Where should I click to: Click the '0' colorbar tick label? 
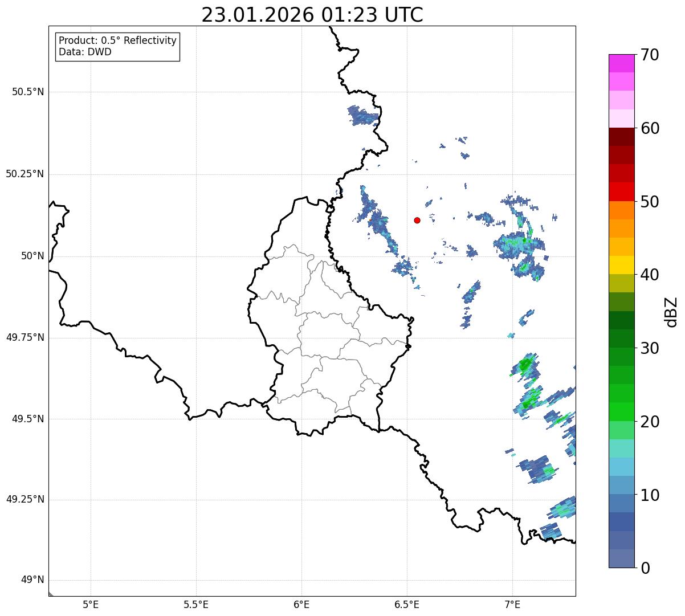[644, 568]
